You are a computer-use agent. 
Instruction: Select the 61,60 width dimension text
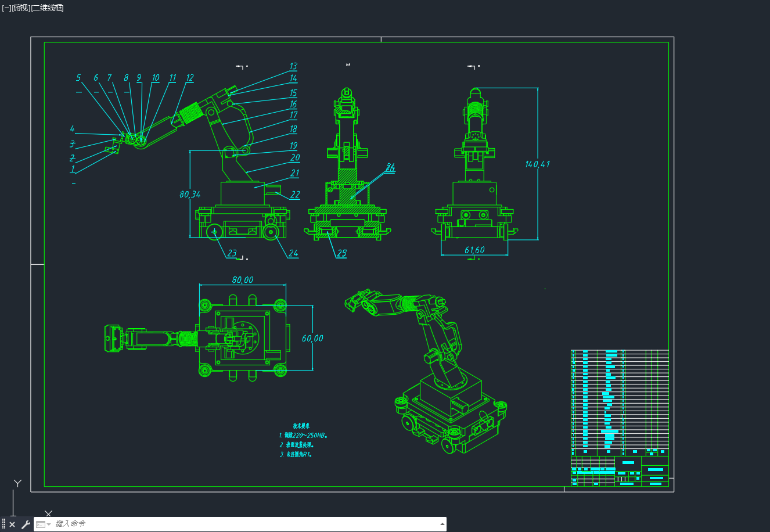[474, 250]
